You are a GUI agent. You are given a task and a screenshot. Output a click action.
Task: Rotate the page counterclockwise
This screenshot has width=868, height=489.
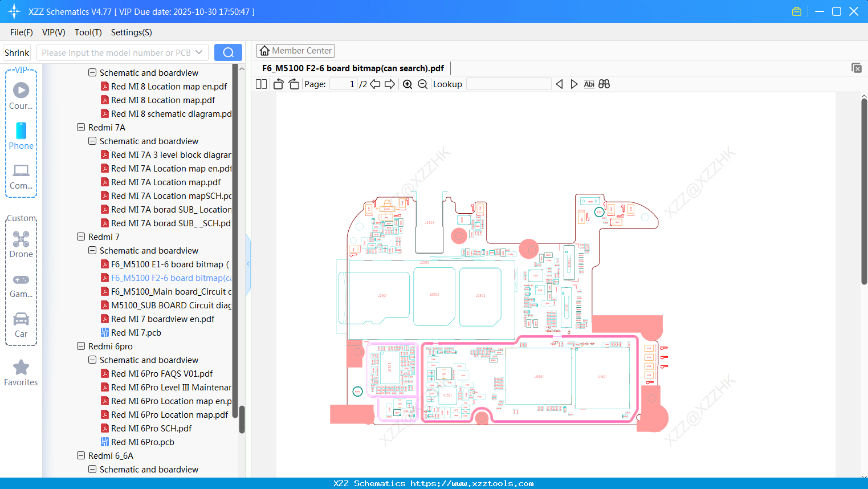point(278,84)
